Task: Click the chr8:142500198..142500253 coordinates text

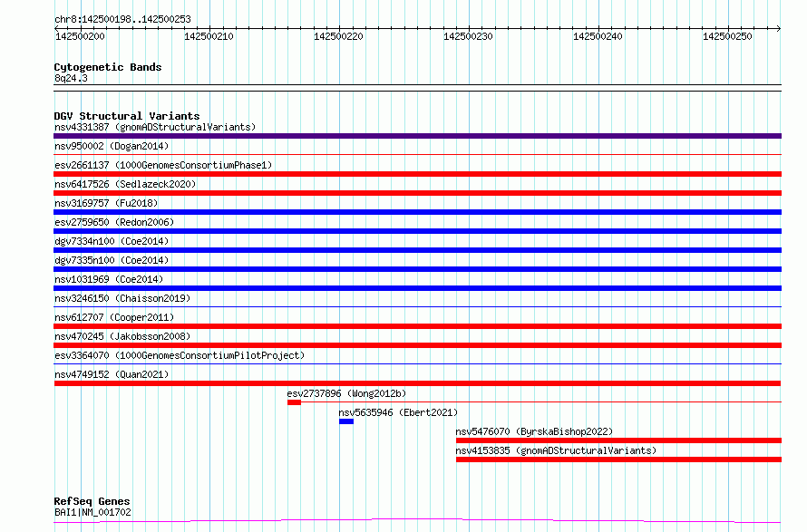Action: coord(122,19)
